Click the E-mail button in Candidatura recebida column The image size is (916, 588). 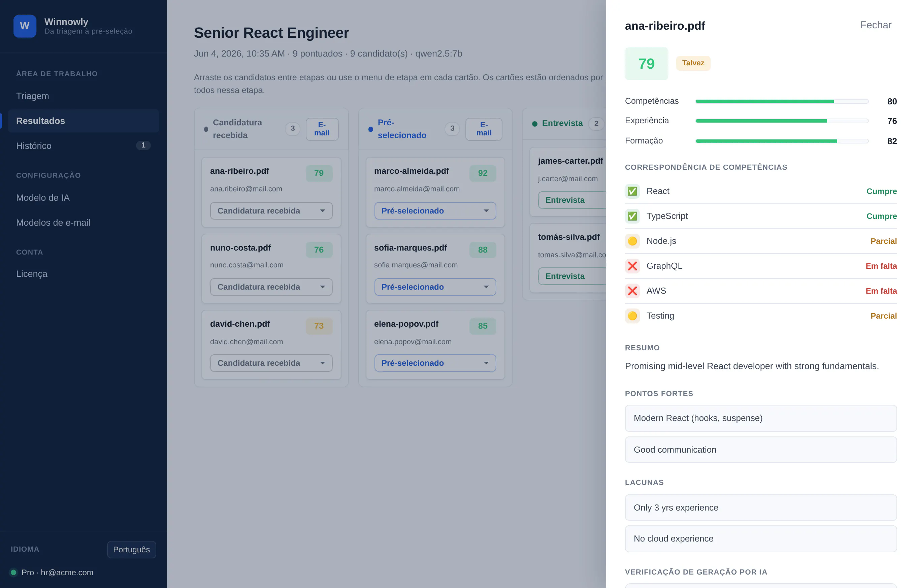click(322, 129)
